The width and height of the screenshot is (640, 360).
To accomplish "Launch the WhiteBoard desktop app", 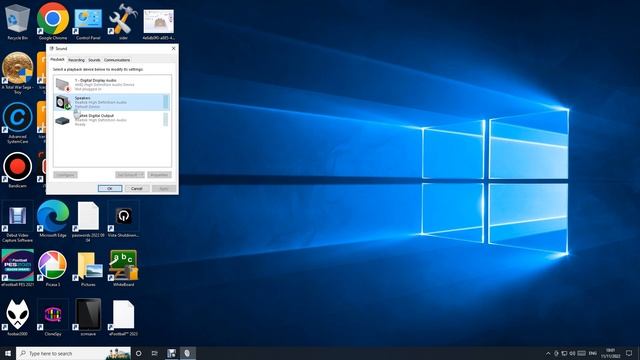I will (x=123, y=268).
